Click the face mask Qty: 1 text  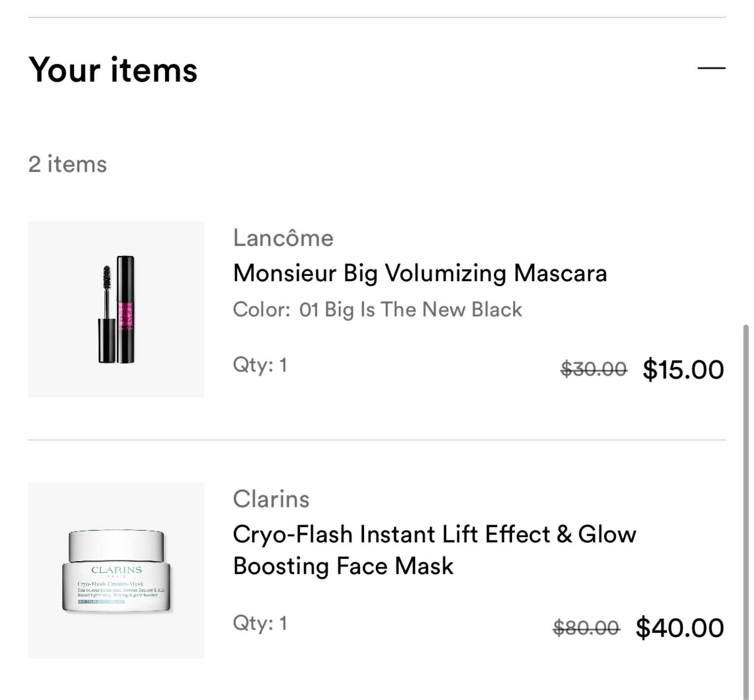pyautogui.click(x=260, y=623)
